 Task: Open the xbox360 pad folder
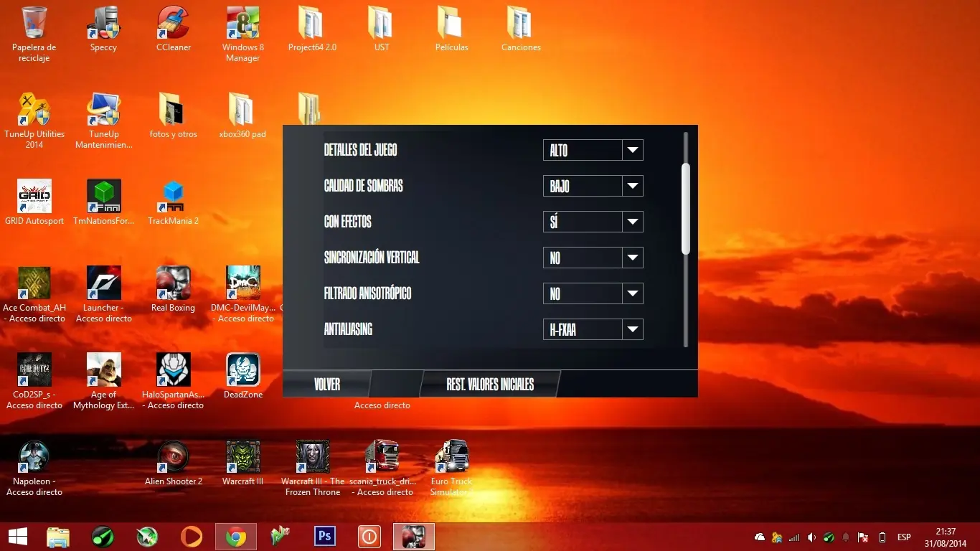(243, 116)
